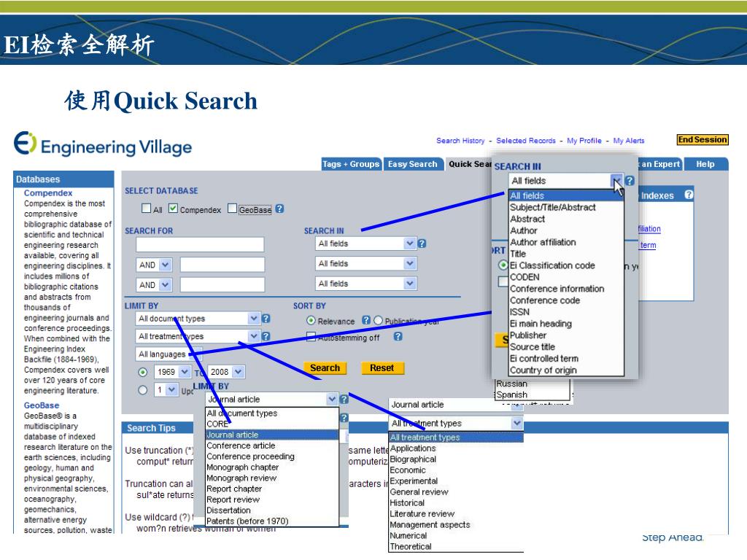
Task: Choose Author affiliation from Search In list
Action: [566, 242]
